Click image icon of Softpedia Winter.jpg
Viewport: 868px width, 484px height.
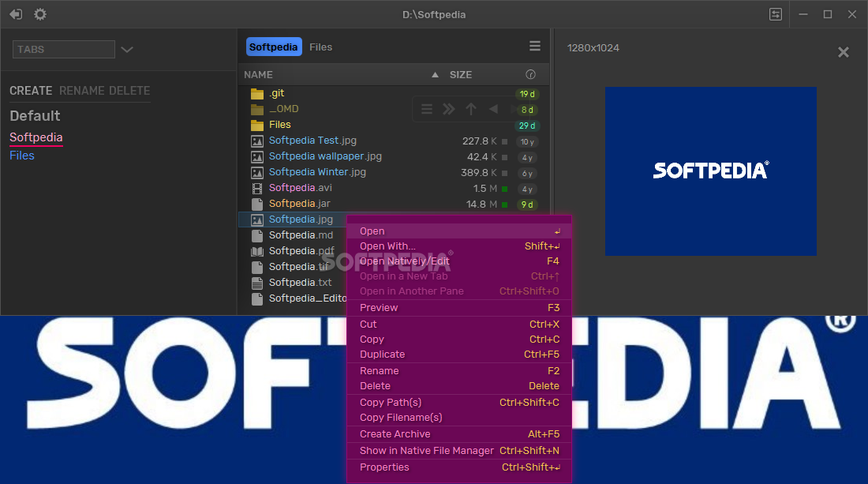click(x=257, y=173)
